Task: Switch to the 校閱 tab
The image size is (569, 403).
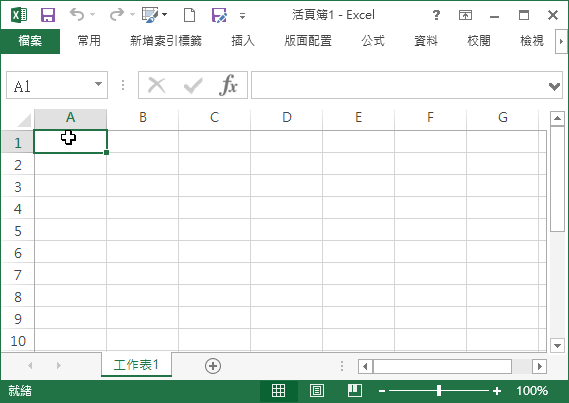Action: click(479, 41)
